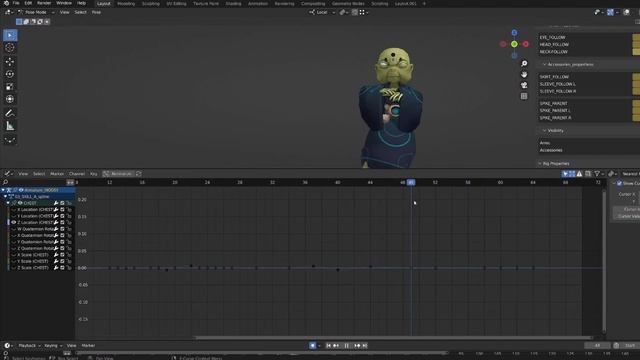Toggle the proportional editing button in viewport header
This screenshot has height=360, width=640.
tap(355, 12)
